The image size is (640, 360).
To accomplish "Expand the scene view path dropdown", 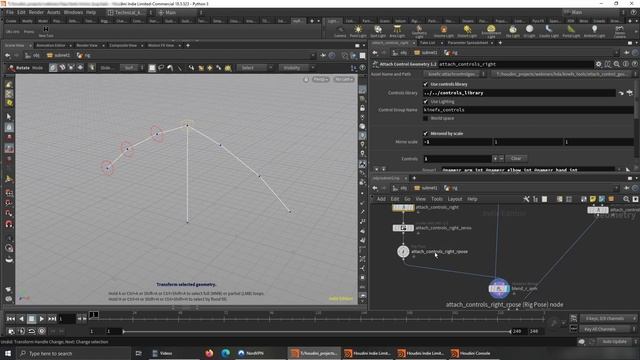I will 313,56.
